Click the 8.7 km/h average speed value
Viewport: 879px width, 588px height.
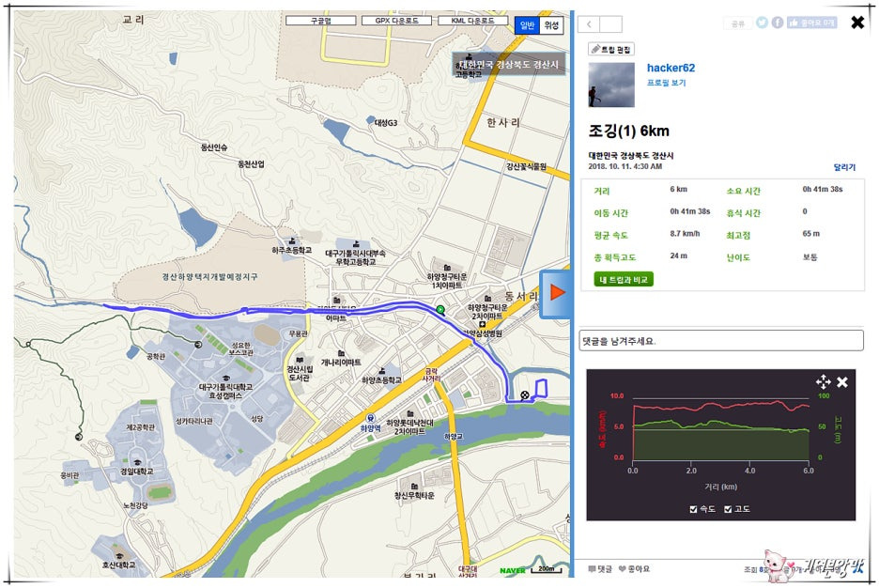click(x=685, y=234)
